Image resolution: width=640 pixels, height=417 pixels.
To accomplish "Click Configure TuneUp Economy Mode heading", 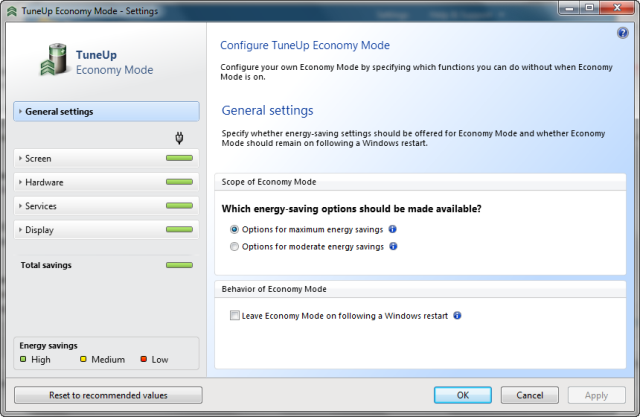I will pyautogui.click(x=305, y=45).
